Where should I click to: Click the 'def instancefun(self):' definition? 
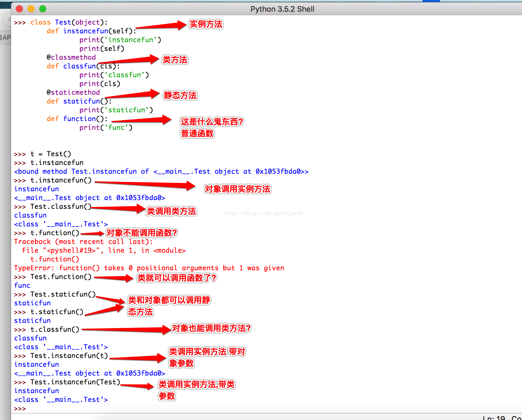tap(92, 31)
